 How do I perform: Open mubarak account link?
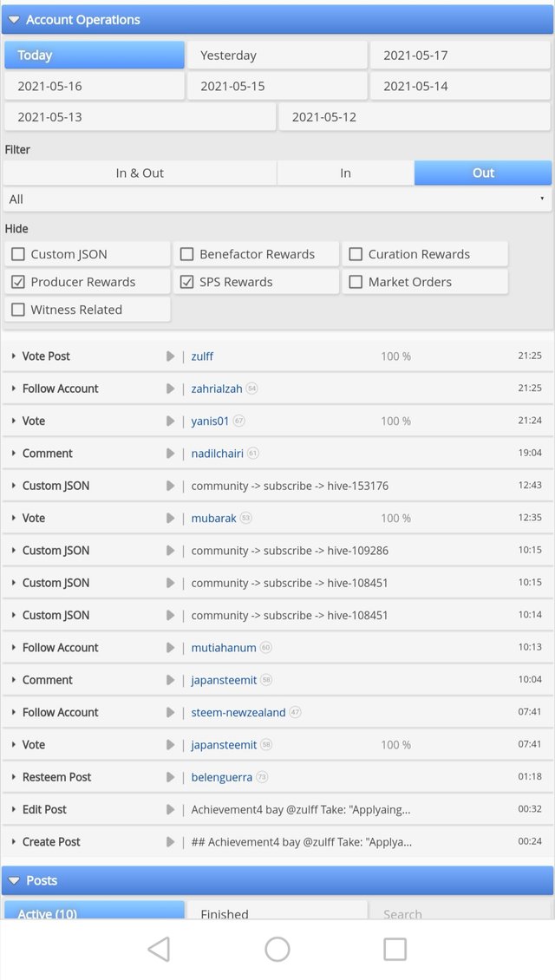point(213,518)
